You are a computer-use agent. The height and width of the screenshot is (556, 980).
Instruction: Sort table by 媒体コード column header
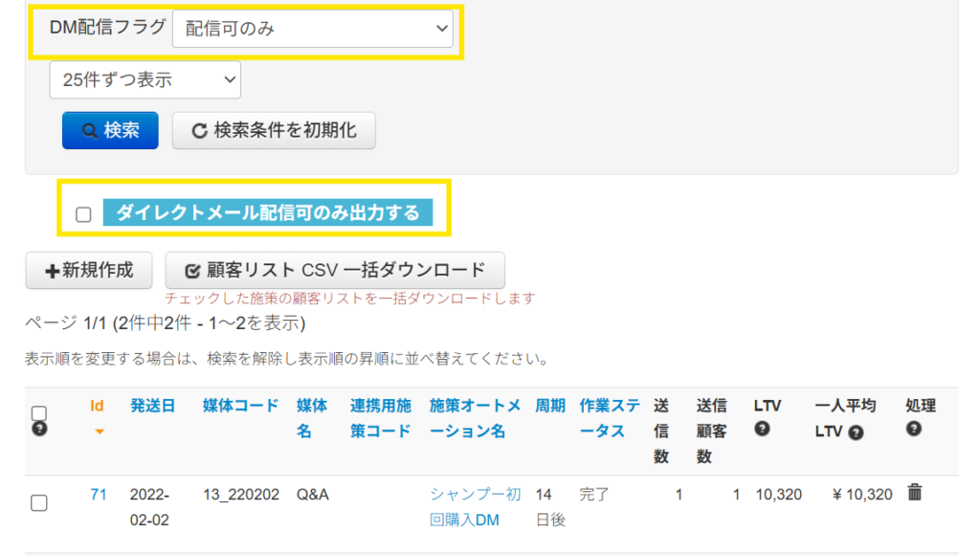click(240, 406)
